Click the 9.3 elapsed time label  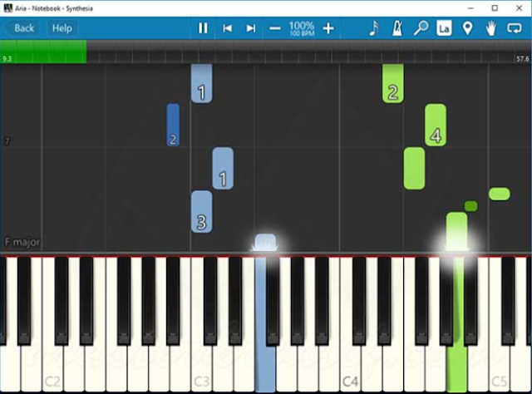7,59
